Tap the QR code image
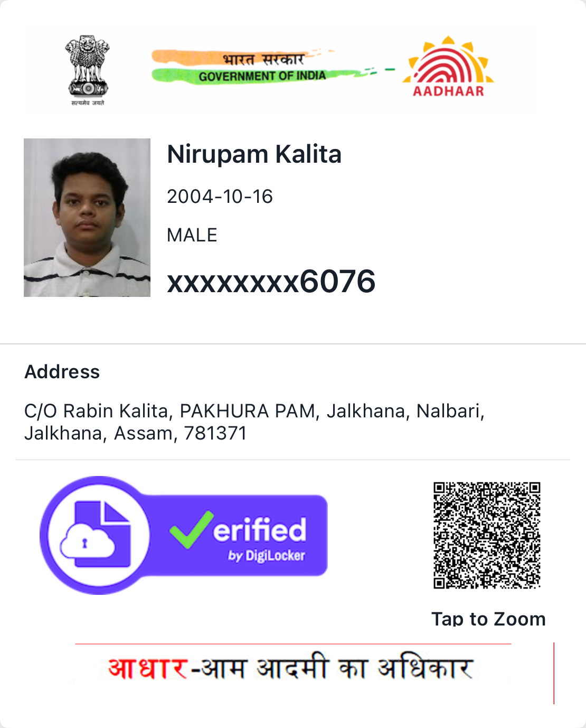586x728 pixels. [487, 535]
